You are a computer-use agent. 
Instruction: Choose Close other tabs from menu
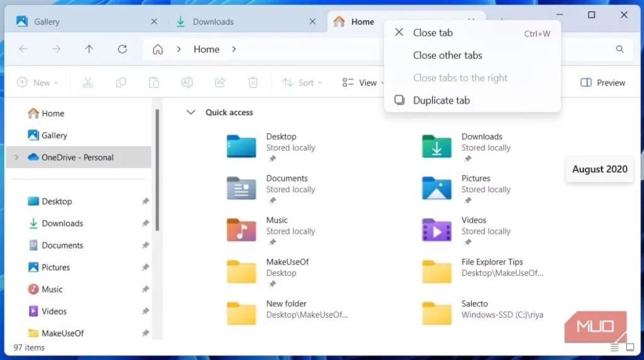click(447, 55)
